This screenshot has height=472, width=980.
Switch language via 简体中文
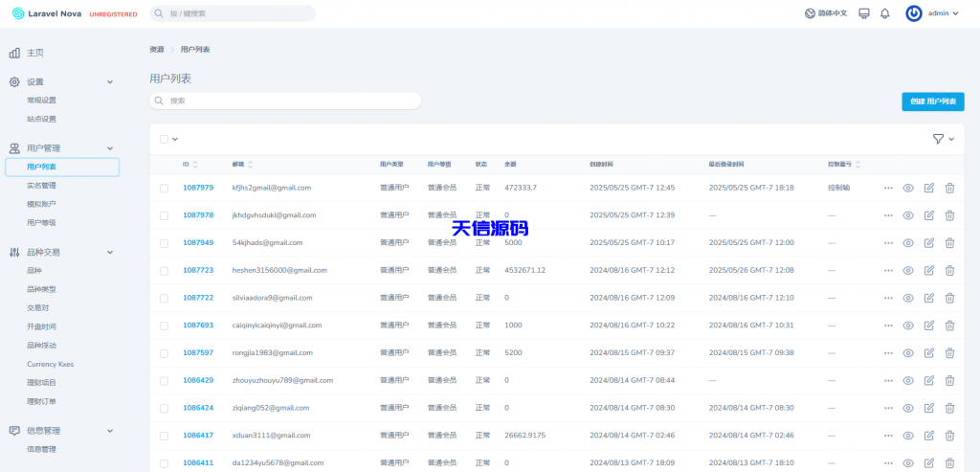pyautogui.click(x=833, y=13)
